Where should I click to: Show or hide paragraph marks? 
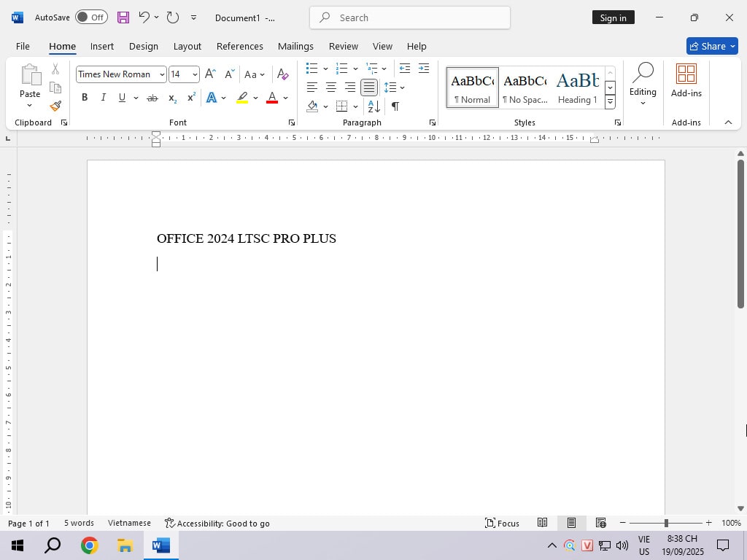point(395,106)
